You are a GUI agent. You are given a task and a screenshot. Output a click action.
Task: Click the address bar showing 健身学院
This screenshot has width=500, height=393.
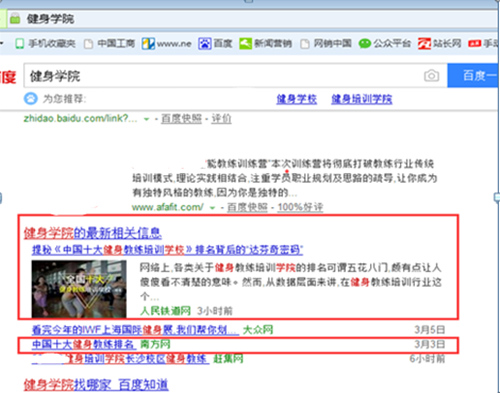click(x=253, y=19)
